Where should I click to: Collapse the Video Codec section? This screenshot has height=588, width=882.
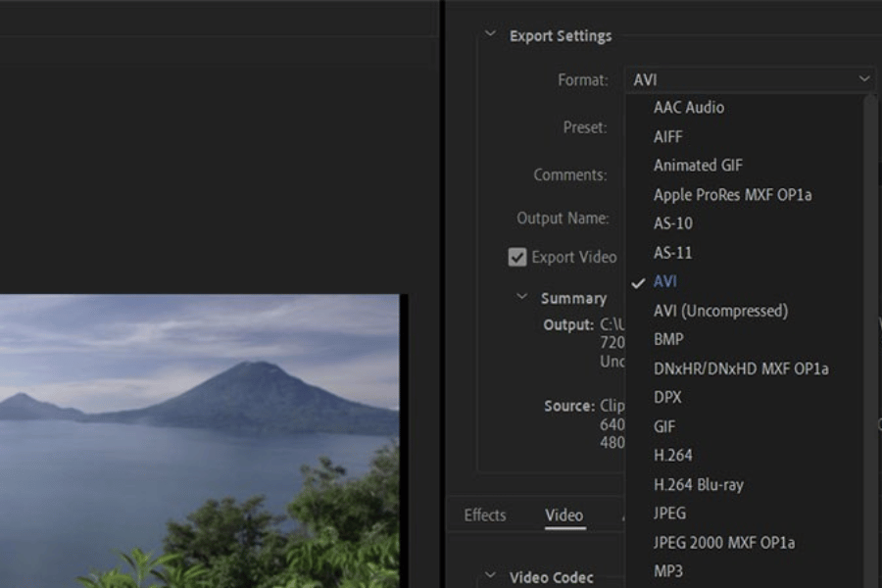[490, 577]
